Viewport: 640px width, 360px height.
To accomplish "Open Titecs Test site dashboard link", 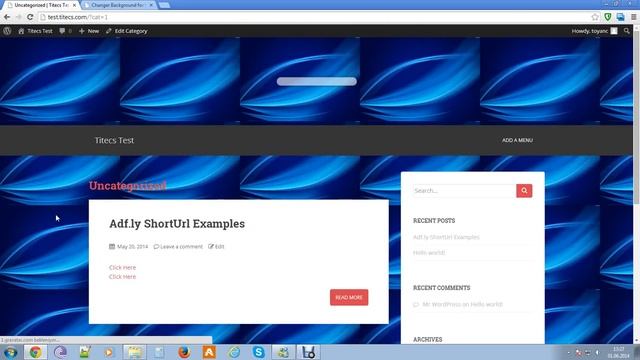I will point(36,31).
